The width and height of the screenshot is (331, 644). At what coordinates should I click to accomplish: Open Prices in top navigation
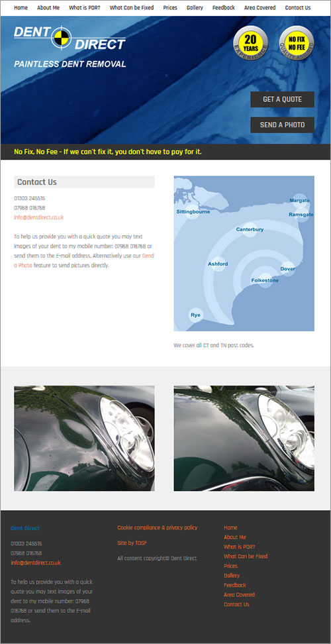tap(170, 8)
